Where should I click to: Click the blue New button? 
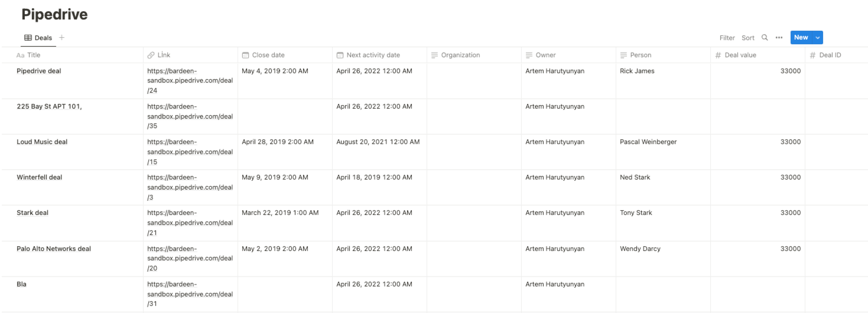tap(801, 38)
